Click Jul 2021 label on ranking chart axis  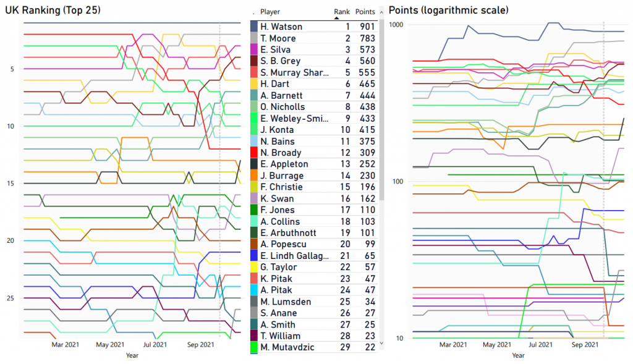(155, 345)
